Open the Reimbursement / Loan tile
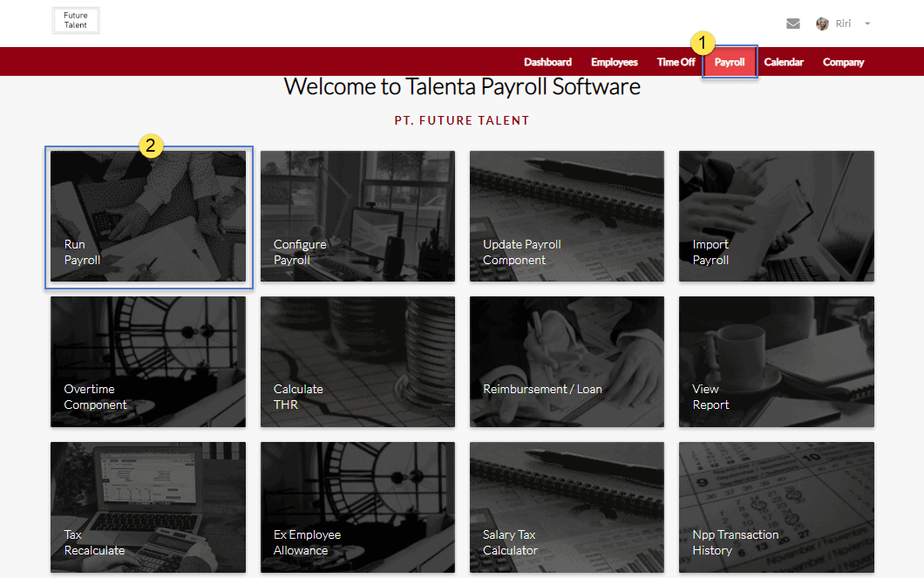The image size is (924, 578). [x=567, y=362]
